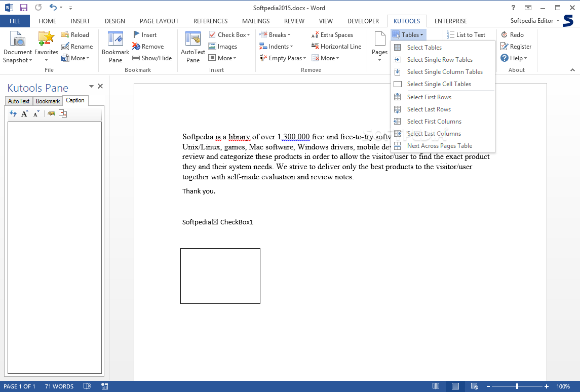
Task: Click the cross-reference icon in Caption pane
Action: [x=51, y=113]
